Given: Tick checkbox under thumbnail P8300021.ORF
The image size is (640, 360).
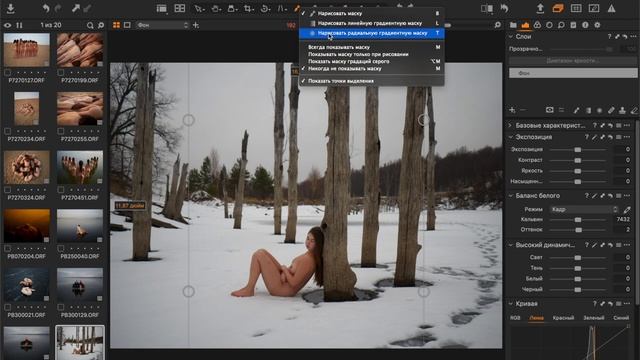Looking at the screenshot, I should coord(7,307).
